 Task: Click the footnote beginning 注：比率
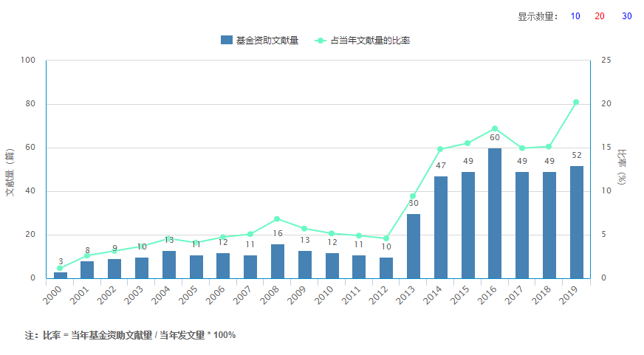click(x=130, y=335)
